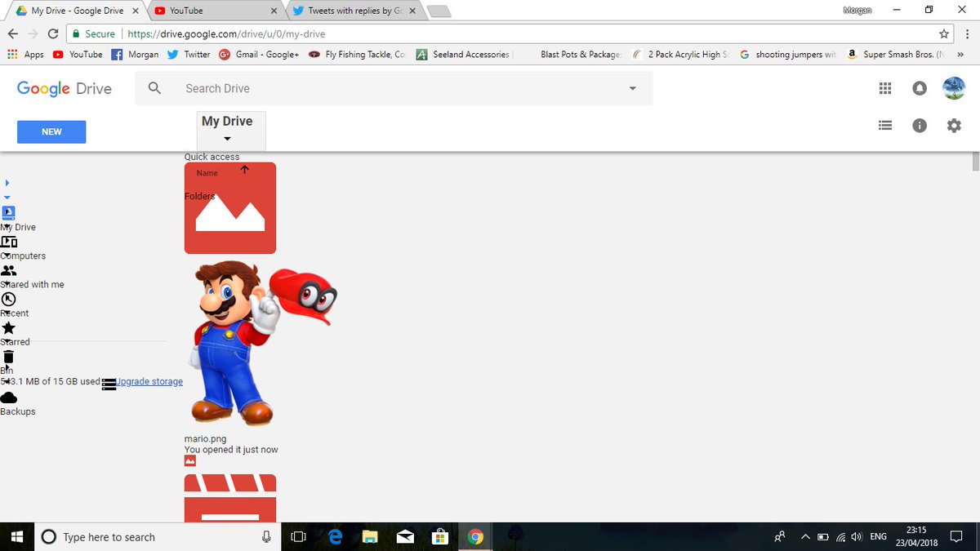This screenshot has width=980, height=551.
Task: Open the Mail app from taskbar
Action: 405,537
